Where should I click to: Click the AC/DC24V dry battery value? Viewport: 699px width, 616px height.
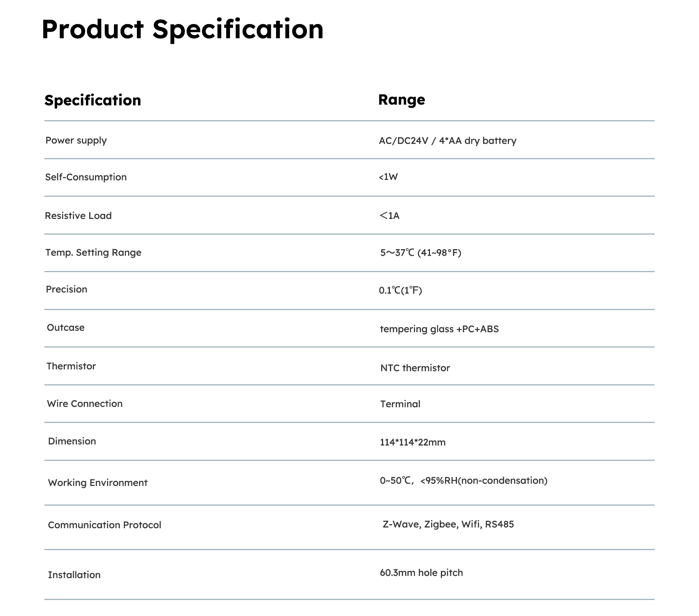point(447,141)
